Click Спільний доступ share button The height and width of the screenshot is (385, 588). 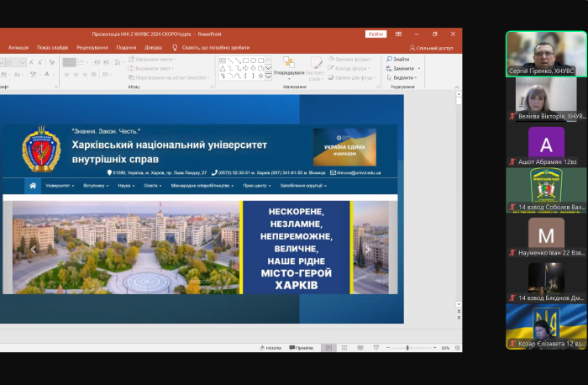432,48
